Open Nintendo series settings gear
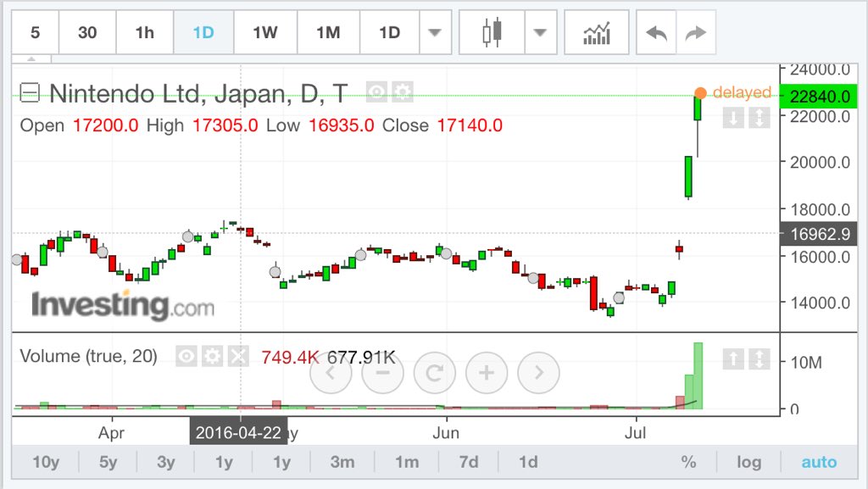Screen dimensions: 868x489 tap(403, 92)
